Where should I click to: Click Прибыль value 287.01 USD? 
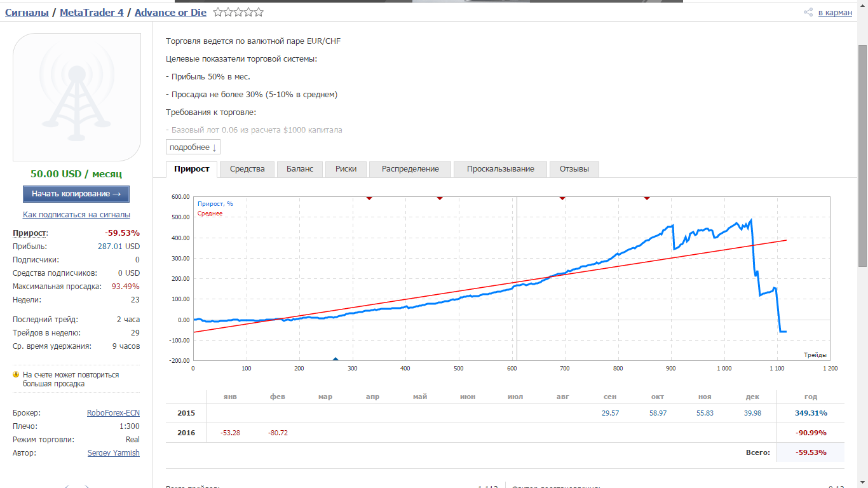pyautogui.click(x=119, y=247)
